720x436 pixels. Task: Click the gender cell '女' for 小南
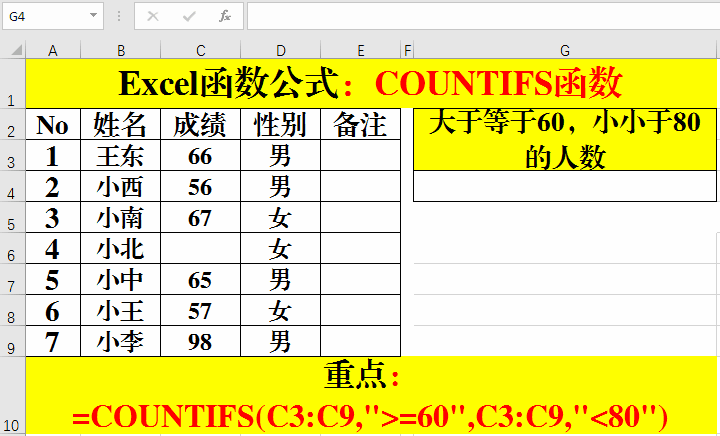[280, 218]
